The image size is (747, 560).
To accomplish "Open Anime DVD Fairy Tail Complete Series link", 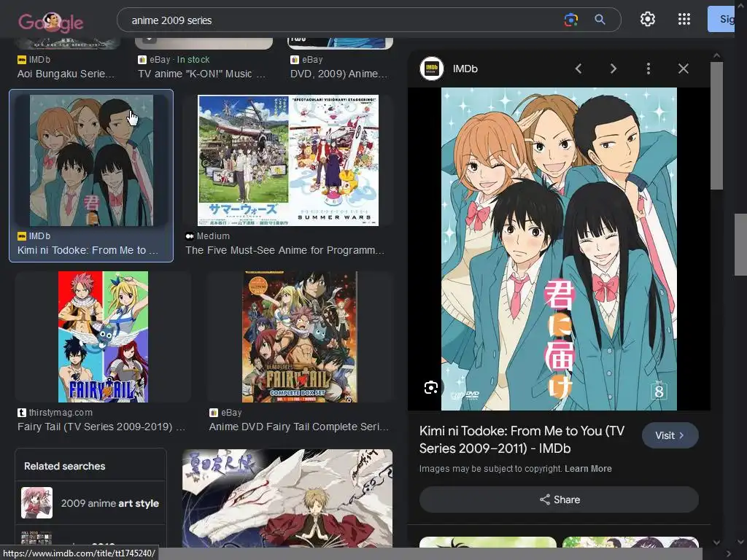I will pyautogui.click(x=298, y=427).
